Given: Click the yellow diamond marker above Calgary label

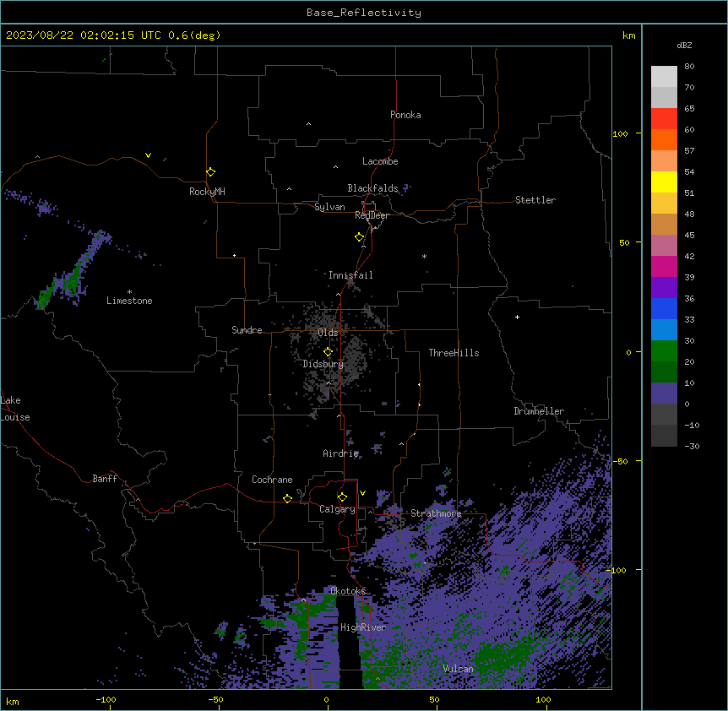Looking at the screenshot, I should pos(342,497).
